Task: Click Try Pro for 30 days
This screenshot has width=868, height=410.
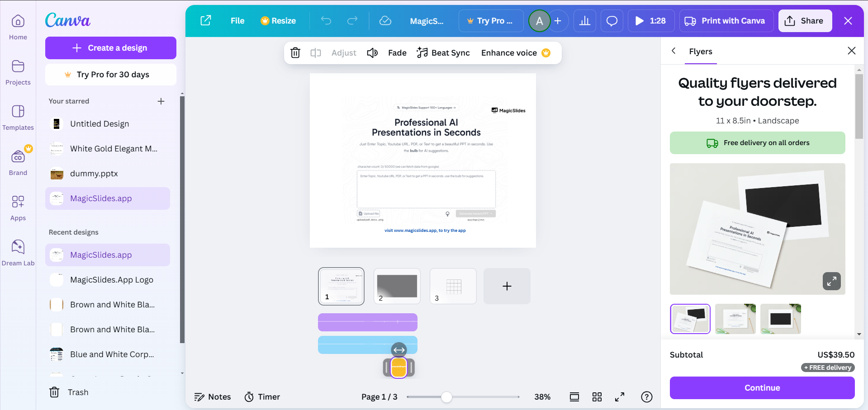Action: coord(111,75)
